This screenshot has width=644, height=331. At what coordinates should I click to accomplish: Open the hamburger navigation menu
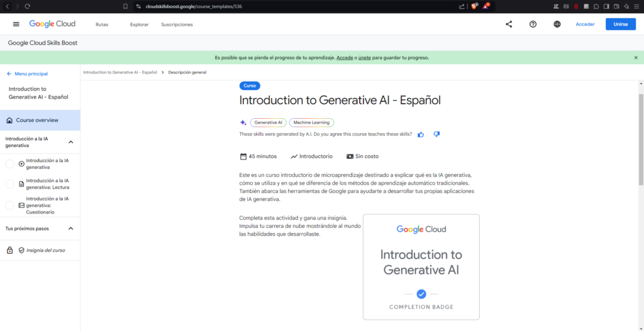(16, 24)
